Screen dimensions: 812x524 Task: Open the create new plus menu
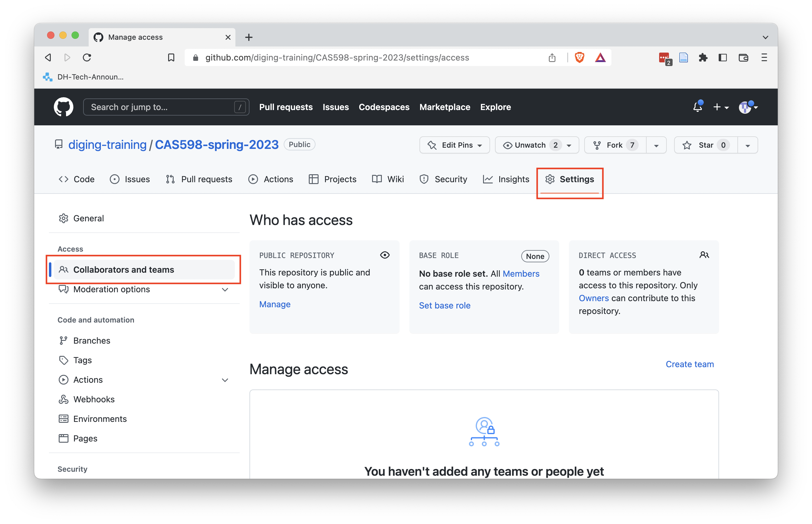coord(721,107)
